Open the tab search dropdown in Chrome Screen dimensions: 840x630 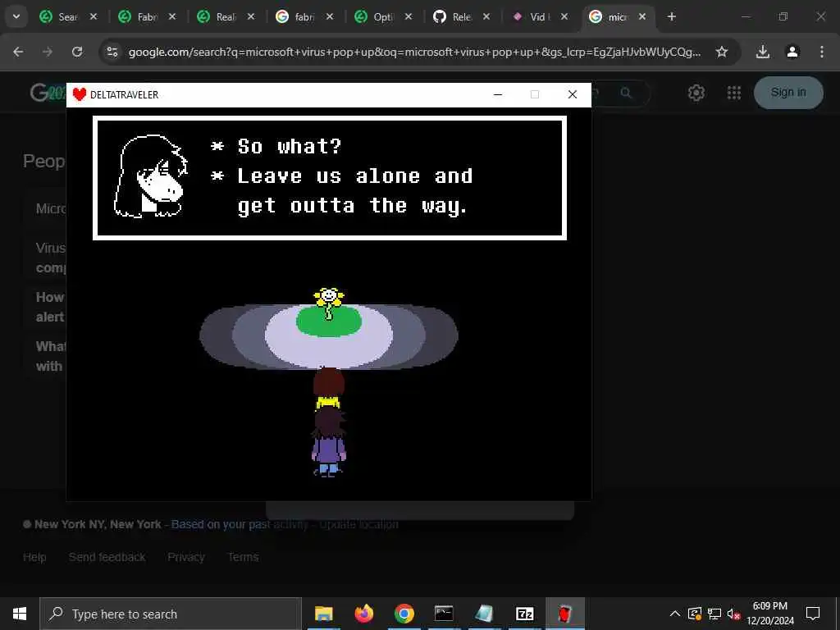(16, 16)
